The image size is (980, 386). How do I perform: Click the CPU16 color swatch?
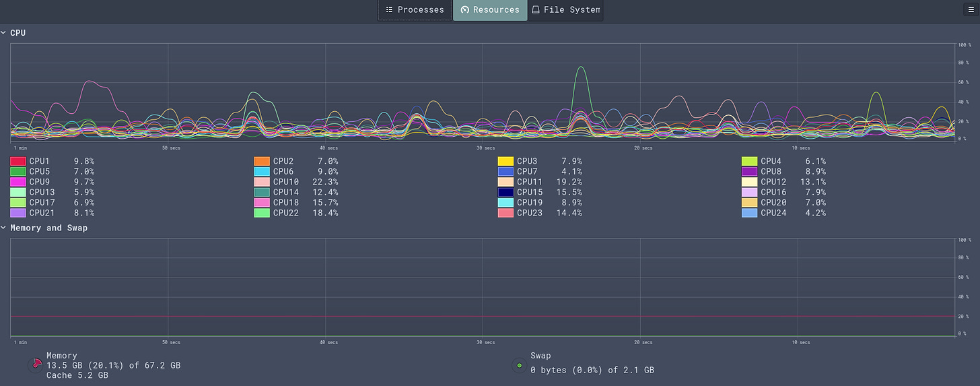point(750,192)
